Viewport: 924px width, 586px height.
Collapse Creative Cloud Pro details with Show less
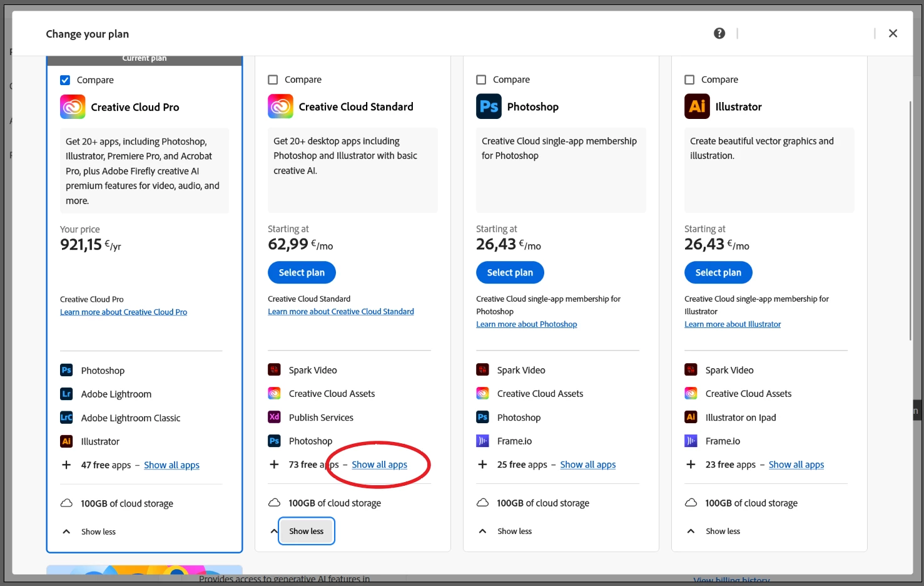(x=98, y=532)
